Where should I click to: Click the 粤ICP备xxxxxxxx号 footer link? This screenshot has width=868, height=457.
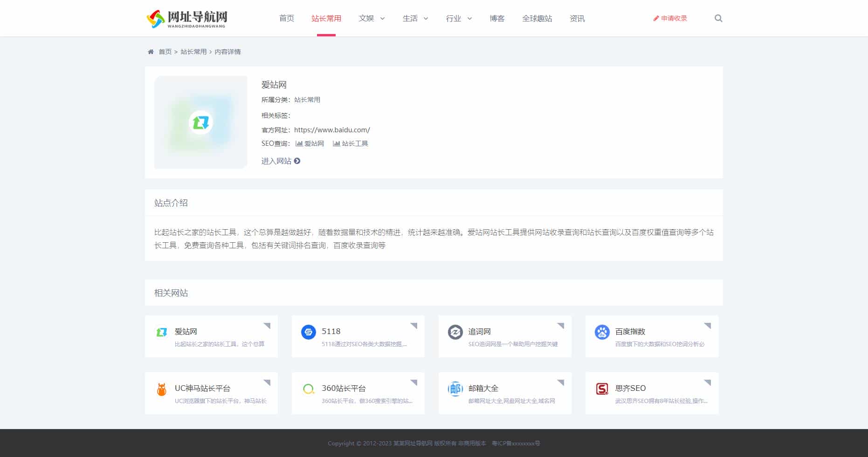click(x=516, y=443)
